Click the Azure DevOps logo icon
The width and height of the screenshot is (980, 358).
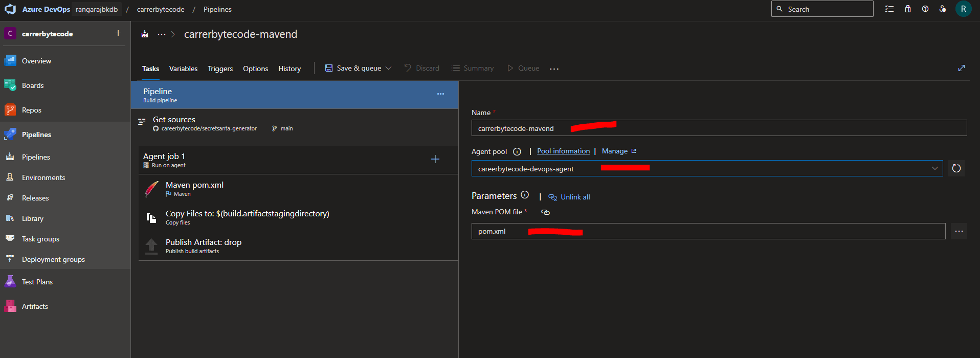tap(10, 9)
